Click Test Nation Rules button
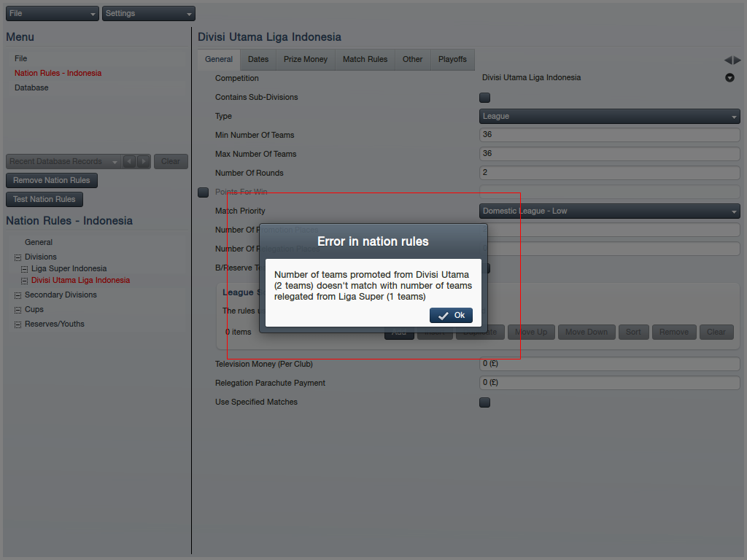The image size is (747, 560). [x=44, y=200]
